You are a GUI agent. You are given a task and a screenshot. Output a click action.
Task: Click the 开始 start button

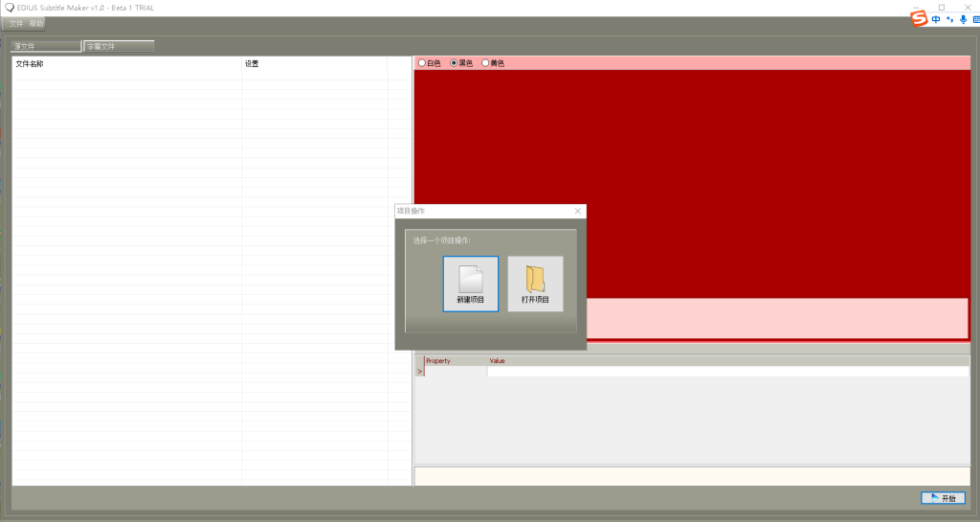click(x=943, y=498)
